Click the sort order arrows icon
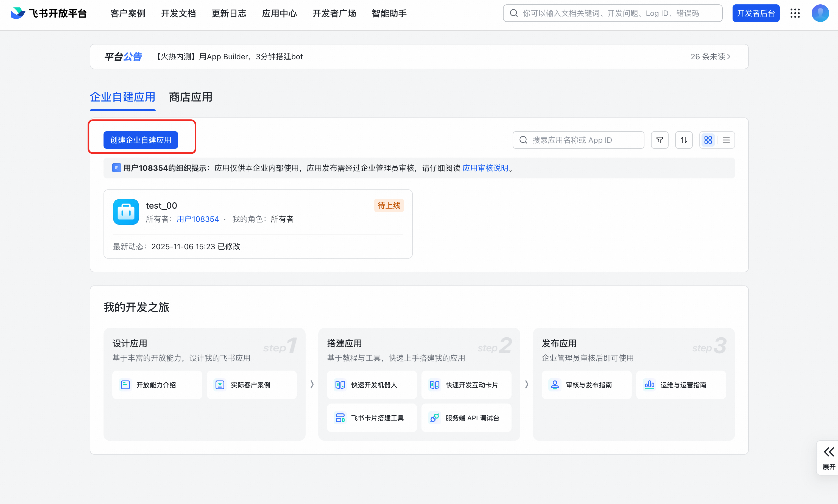The width and height of the screenshot is (838, 504). pos(683,140)
